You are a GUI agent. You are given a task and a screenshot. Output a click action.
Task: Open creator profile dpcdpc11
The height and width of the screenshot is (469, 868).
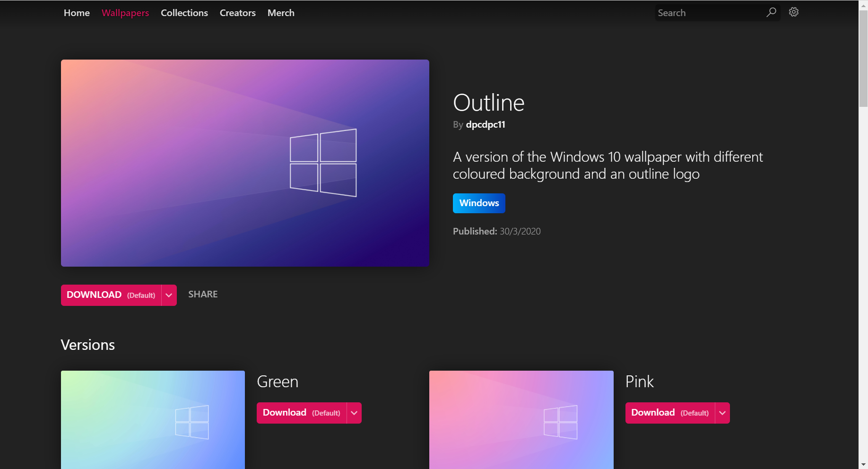(x=486, y=124)
